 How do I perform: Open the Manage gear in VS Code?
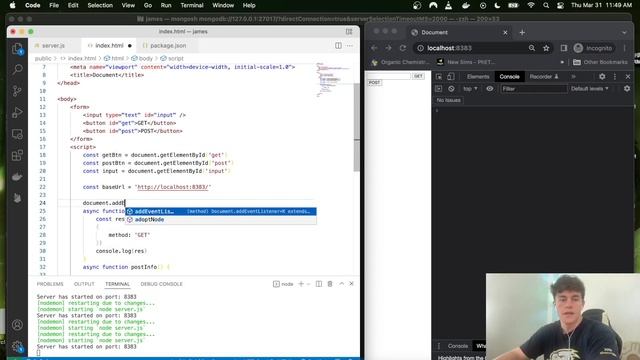click(x=17, y=346)
